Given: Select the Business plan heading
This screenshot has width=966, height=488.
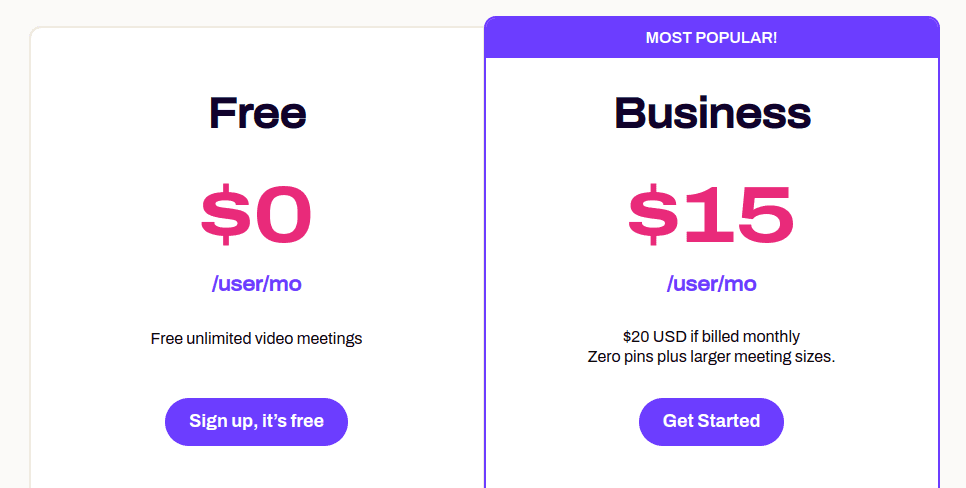Looking at the screenshot, I should pos(712,113).
